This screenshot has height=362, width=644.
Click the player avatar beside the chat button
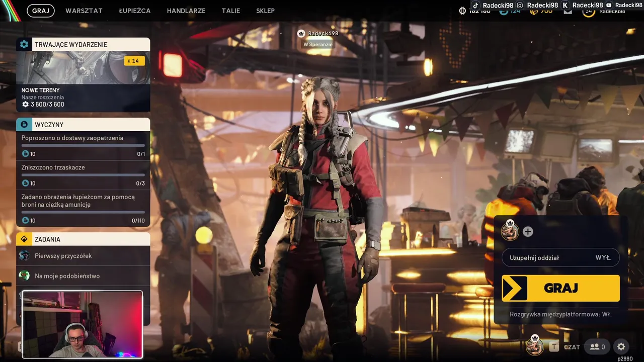(x=535, y=345)
